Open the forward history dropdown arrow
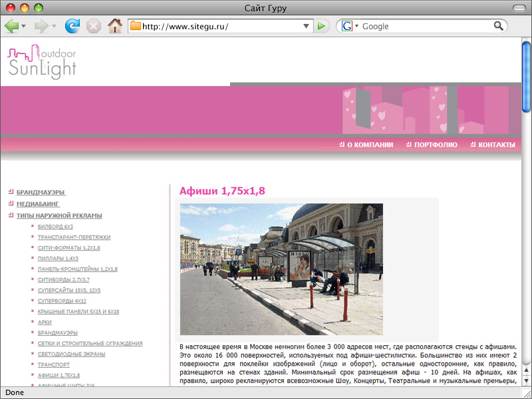The image size is (532, 399). 54,26
